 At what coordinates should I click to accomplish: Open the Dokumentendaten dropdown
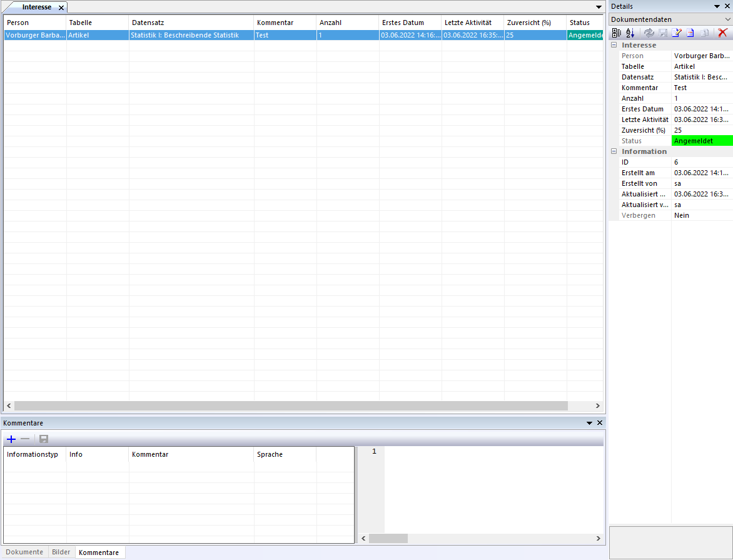727,19
